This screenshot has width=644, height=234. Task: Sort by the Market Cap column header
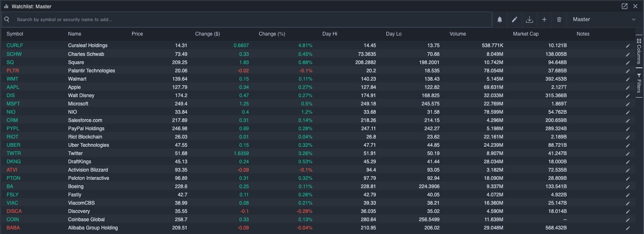coord(526,34)
